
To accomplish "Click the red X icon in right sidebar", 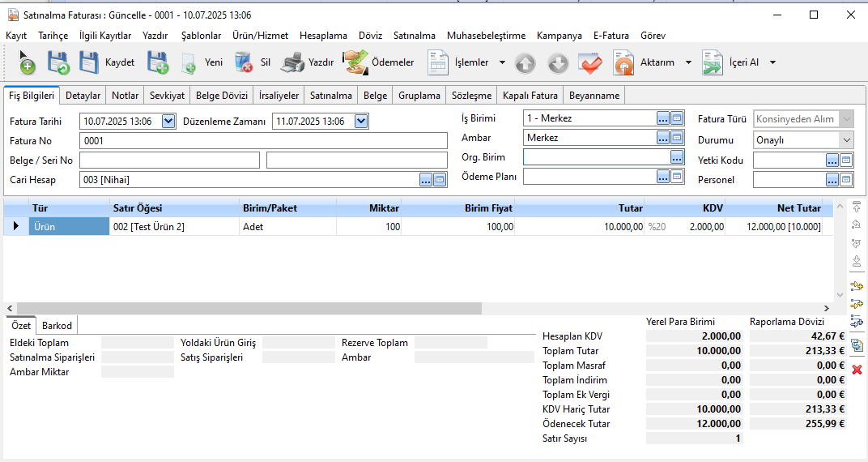I will (x=857, y=370).
